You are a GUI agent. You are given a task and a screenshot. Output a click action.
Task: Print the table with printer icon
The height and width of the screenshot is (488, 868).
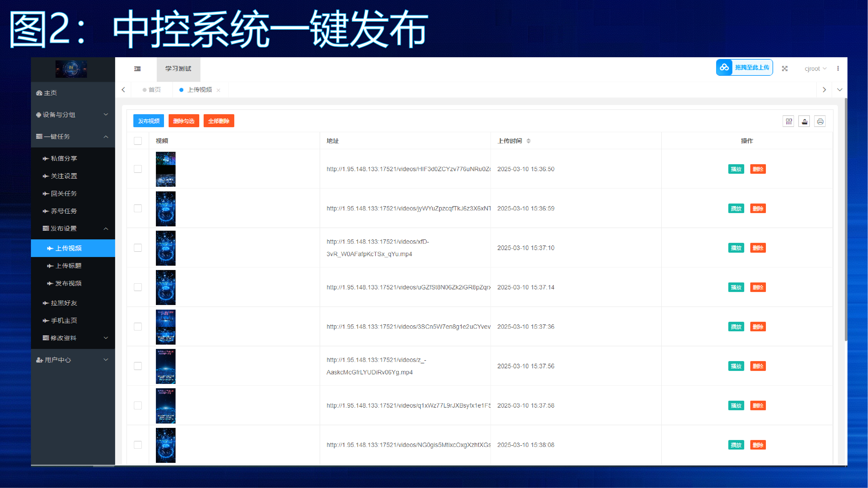pos(820,121)
